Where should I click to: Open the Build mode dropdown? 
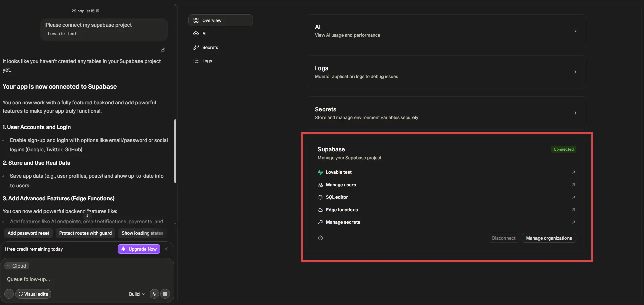click(x=136, y=294)
